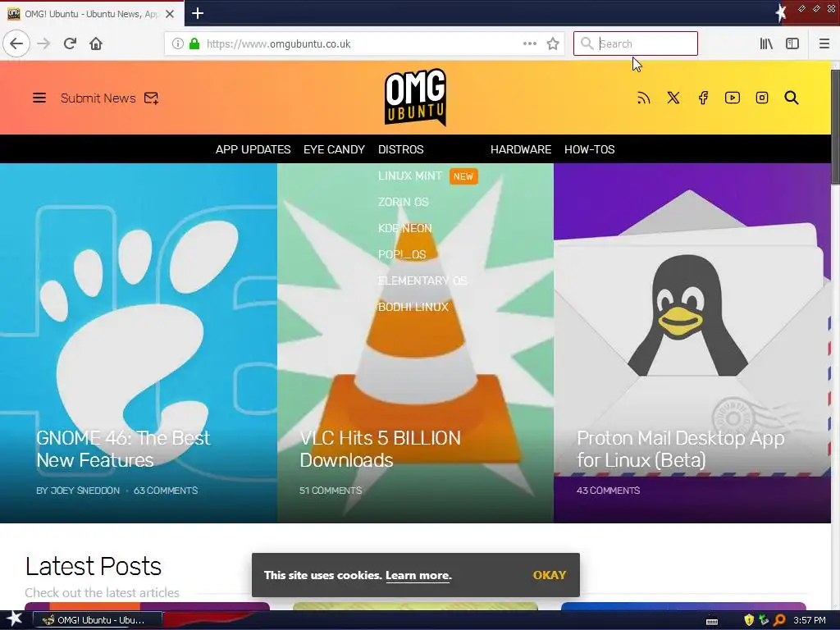Close the OMG! Ubuntu tab
Viewport: 840px width, 630px height.
tap(170, 14)
